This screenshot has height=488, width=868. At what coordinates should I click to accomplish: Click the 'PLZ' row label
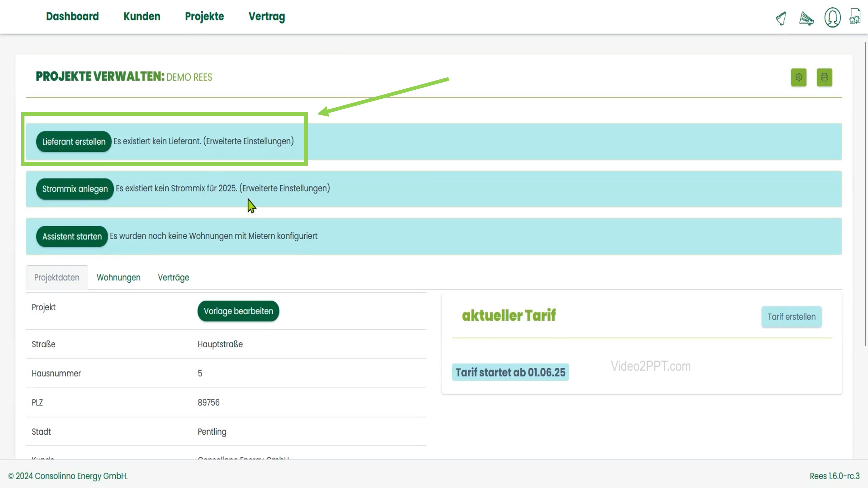[37, 403]
